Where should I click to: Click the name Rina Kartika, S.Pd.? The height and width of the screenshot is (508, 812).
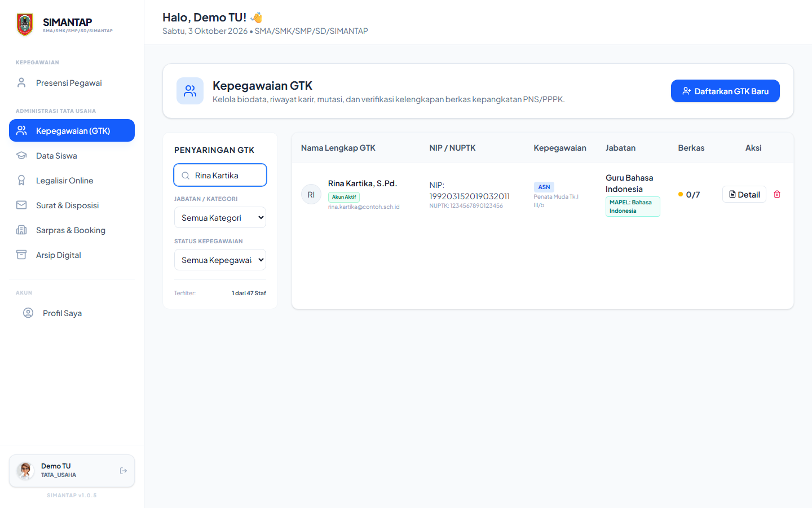click(363, 183)
